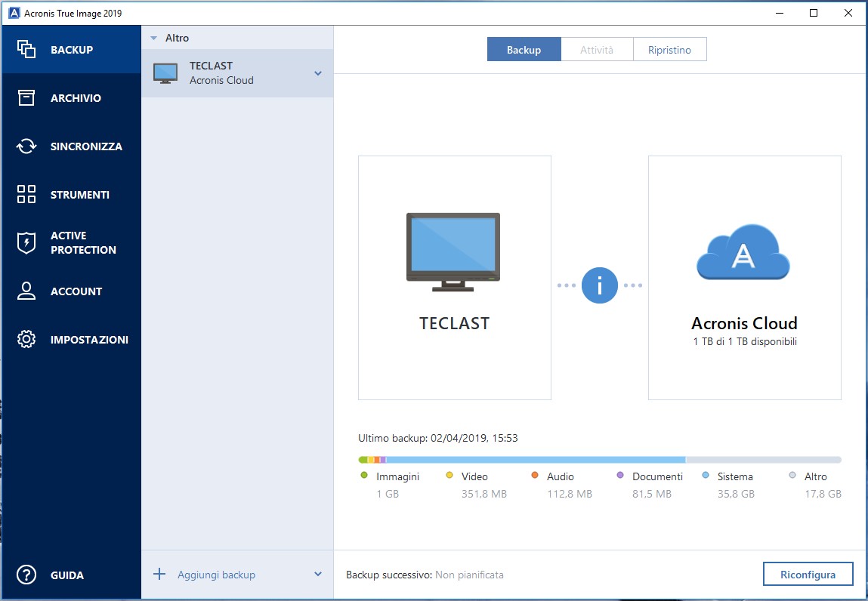
Task: Open the IMPOSTAZIONI label
Action: click(89, 340)
